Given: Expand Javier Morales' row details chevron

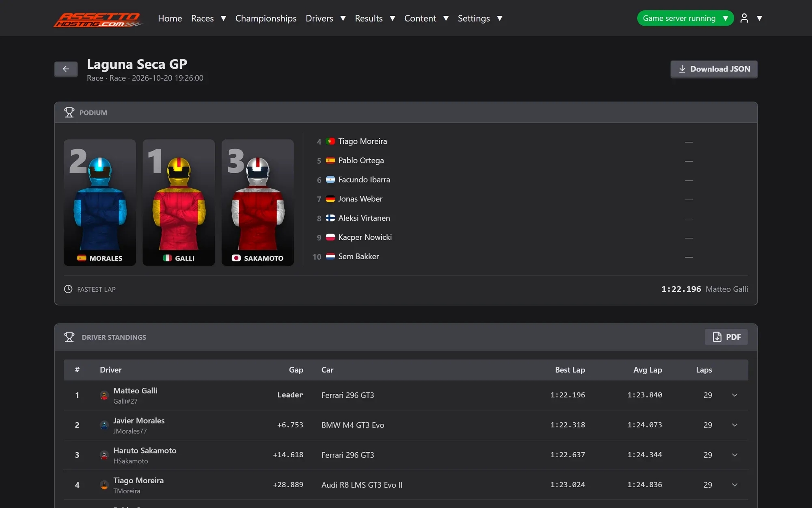Looking at the screenshot, I should pos(734,425).
